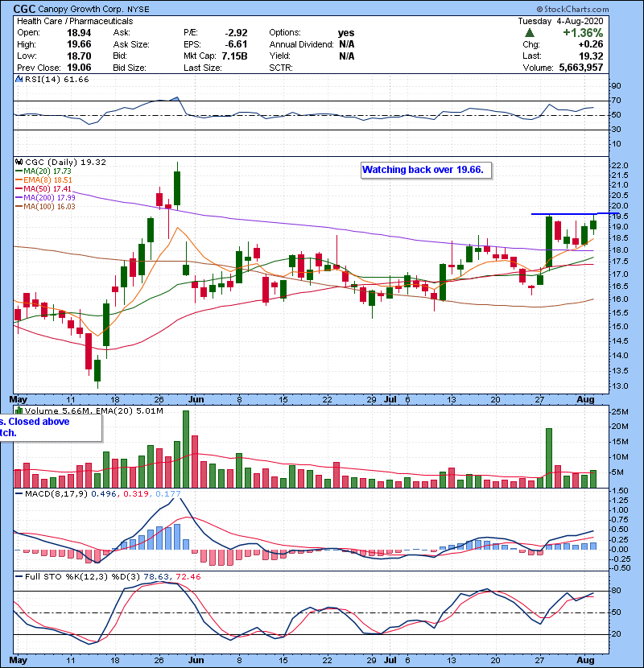Click the Mkt Cap value 7.15B

[234, 56]
